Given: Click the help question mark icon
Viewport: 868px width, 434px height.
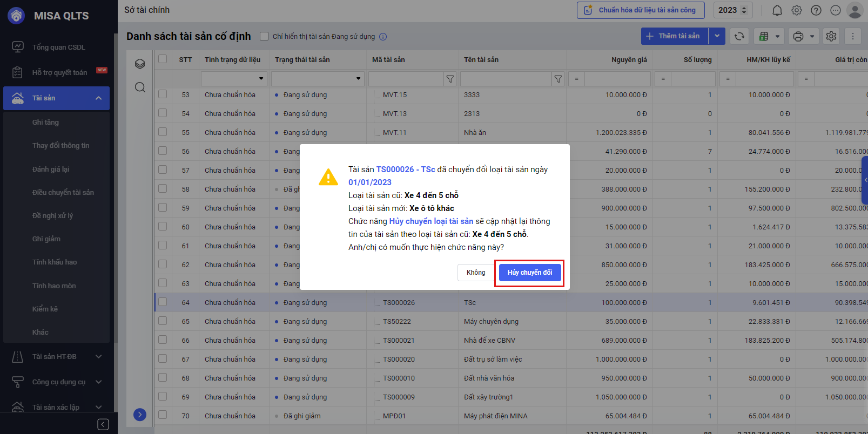Looking at the screenshot, I should [816, 10].
